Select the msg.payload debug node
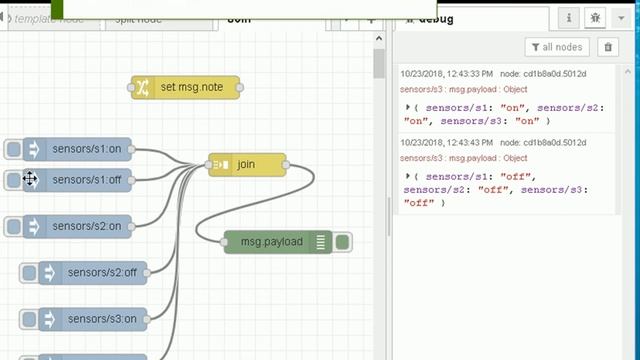 click(x=278, y=242)
